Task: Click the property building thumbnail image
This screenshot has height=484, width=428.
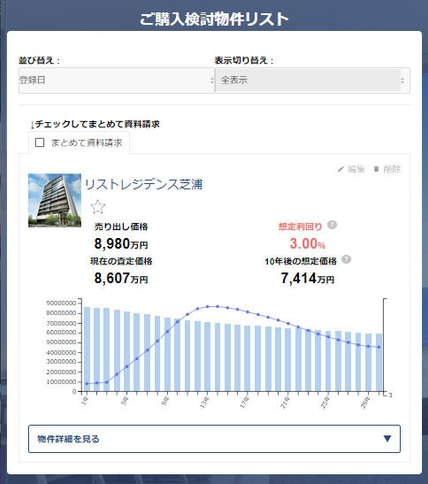Action: 55,200
